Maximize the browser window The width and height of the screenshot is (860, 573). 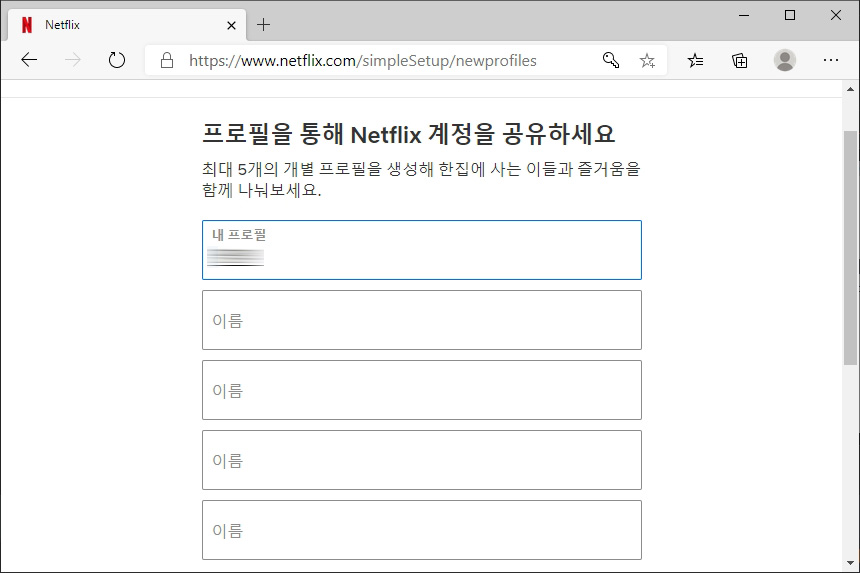(790, 15)
